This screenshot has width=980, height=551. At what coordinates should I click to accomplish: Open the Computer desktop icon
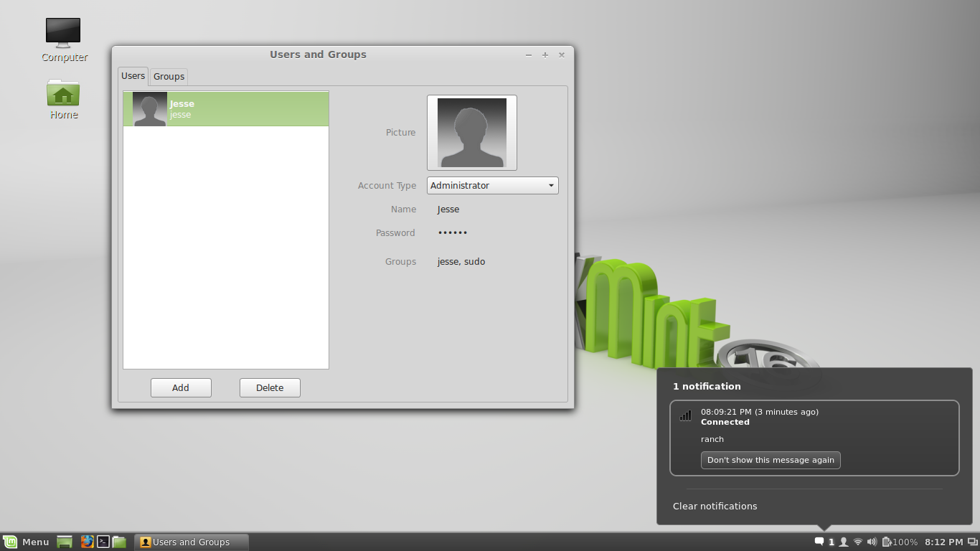pyautogui.click(x=63, y=39)
